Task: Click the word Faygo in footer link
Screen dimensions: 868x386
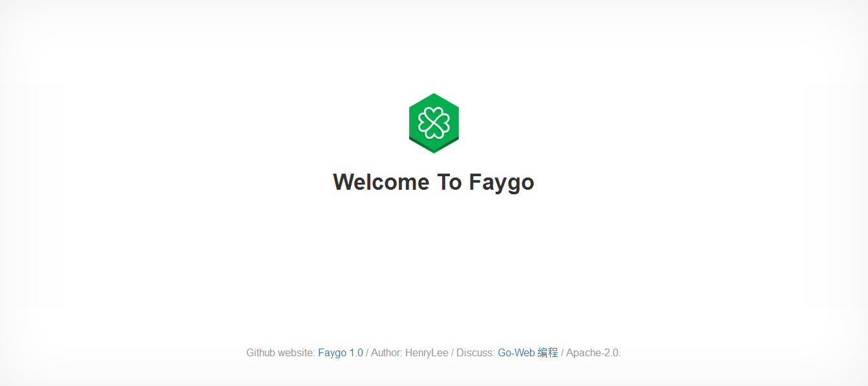Action: click(332, 353)
